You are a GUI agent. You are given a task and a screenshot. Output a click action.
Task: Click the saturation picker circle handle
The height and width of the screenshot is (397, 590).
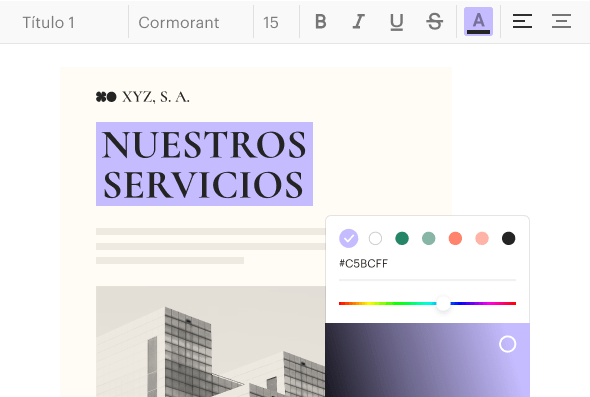(508, 344)
